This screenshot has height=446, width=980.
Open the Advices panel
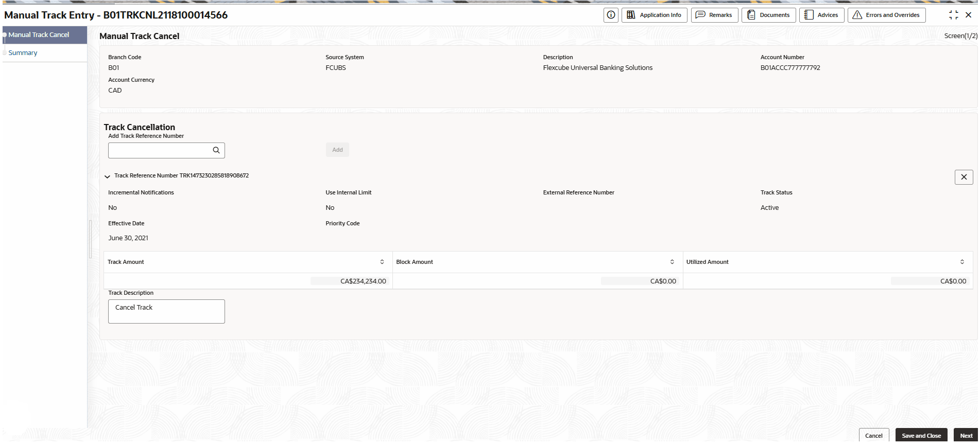tap(821, 15)
